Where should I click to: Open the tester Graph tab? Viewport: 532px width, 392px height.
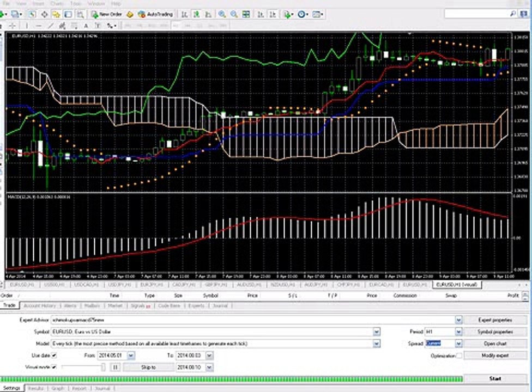pyautogui.click(x=58, y=388)
